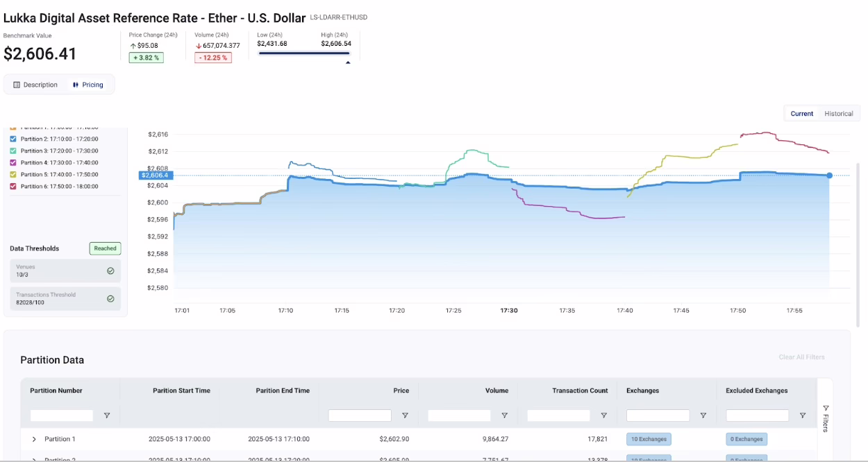Focus the Price filter input
868x462 pixels.
click(x=360, y=416)
